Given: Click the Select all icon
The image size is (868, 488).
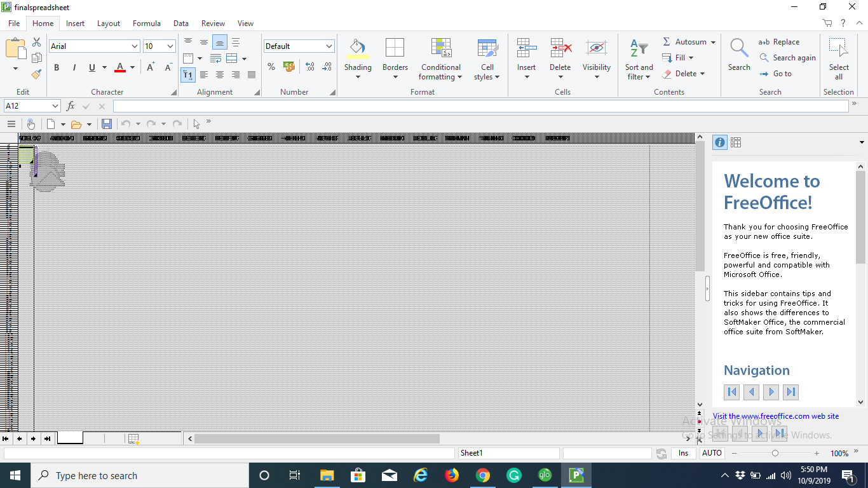Looking at the screenshot, I should [838, 48].
